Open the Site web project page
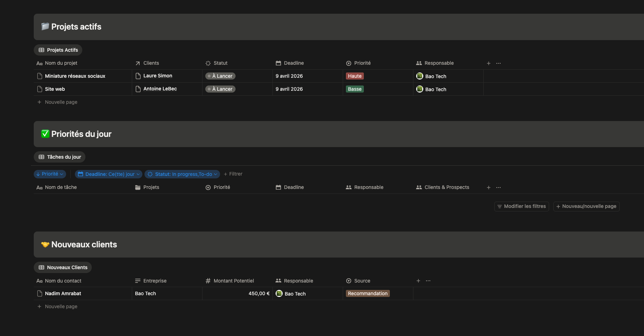This screenshot has height=336, width=644. pos(55,89)
